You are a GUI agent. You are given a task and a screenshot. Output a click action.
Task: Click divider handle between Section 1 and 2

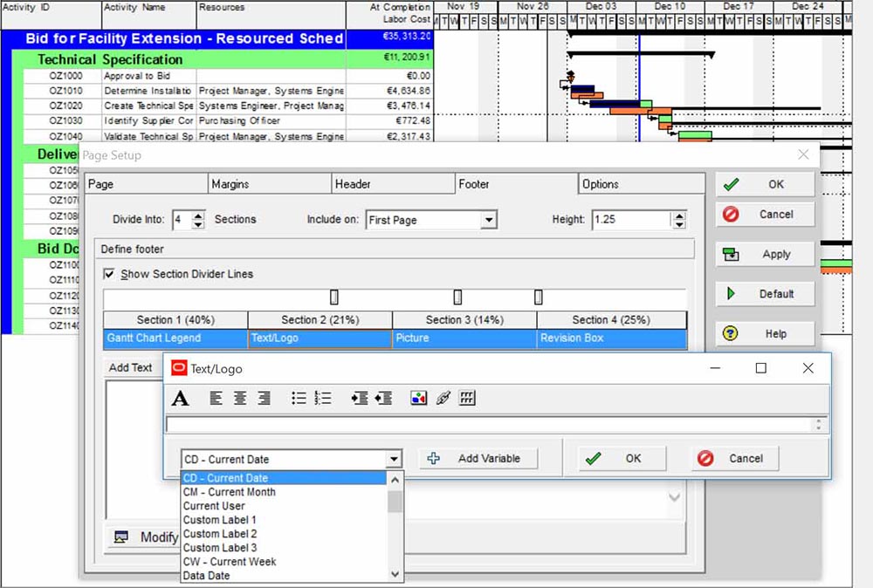click(333, 297)
